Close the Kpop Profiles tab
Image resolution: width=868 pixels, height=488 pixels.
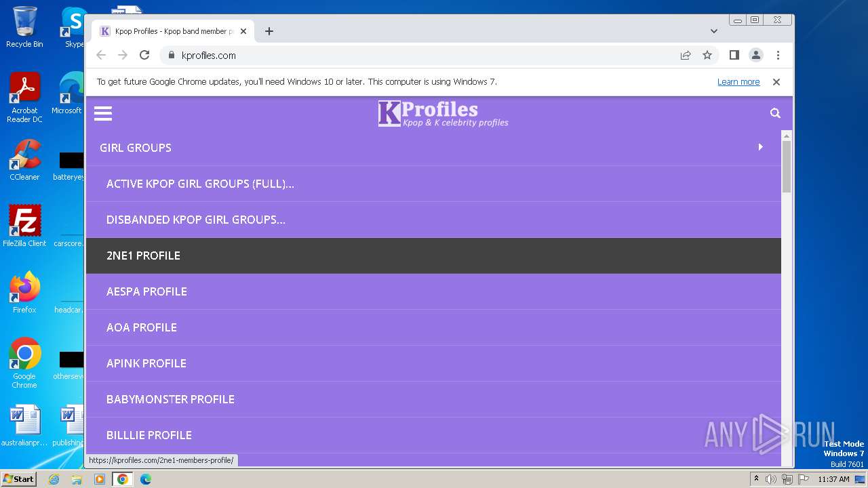(243, 31)
